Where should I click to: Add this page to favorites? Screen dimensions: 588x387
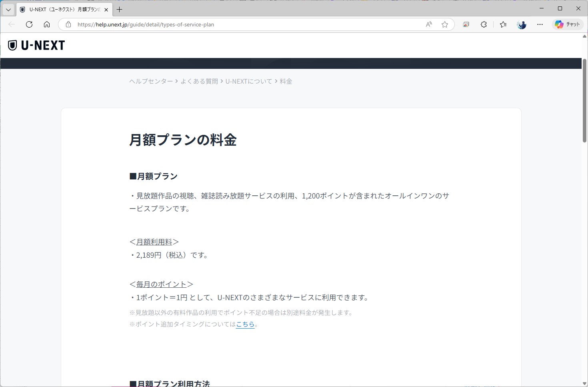pyautogui.click(x=445, y=24)
